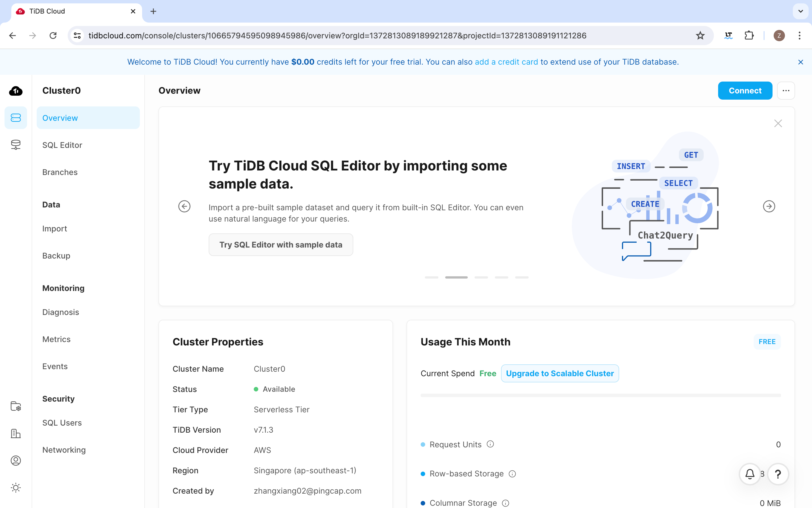The width and height of the screenshot is (812, 508).
Task: Open the Chrome three-dot menu
Action: point(800,36)
